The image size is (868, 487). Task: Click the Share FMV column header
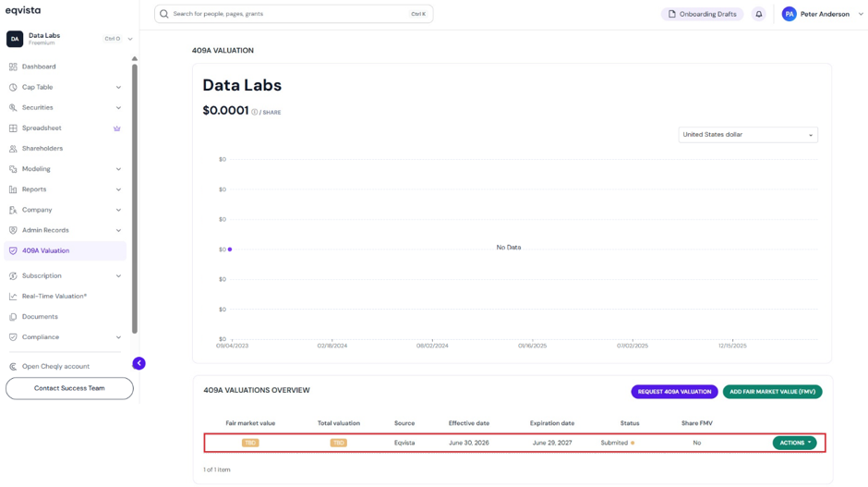tap(697, 423)
